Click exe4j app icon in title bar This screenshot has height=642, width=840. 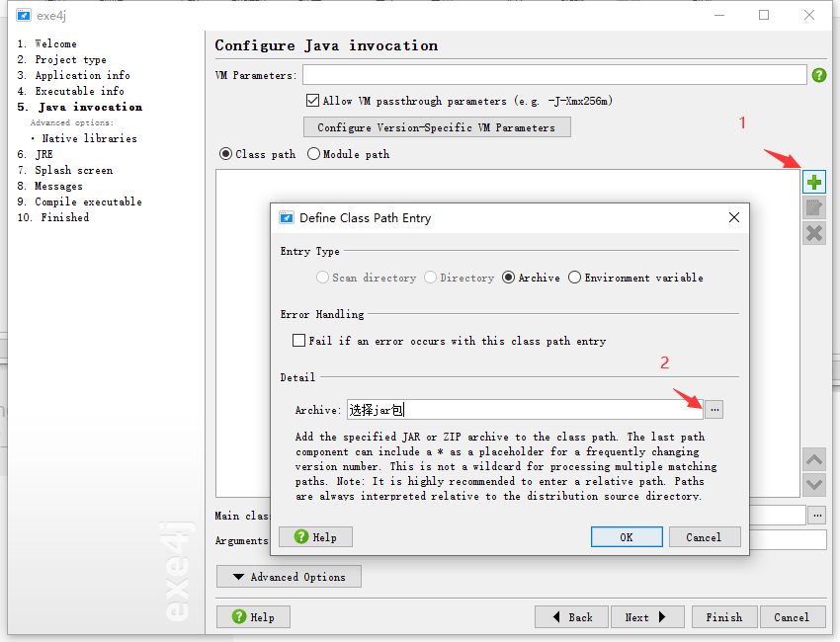coord(23,15)
